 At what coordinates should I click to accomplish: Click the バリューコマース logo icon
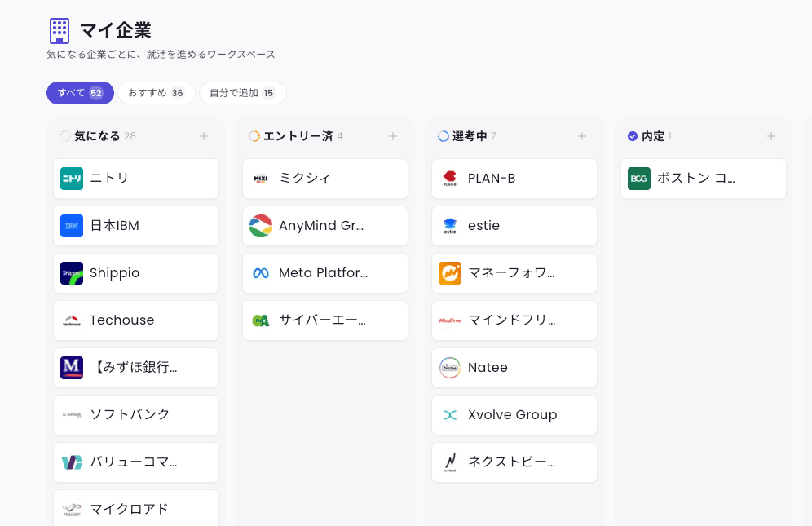point(72,462)
